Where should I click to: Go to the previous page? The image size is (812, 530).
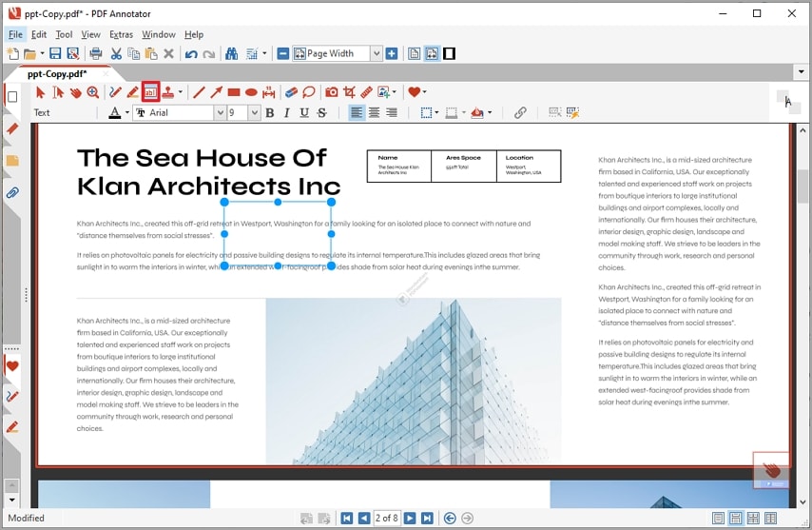(x=364, y=518)
